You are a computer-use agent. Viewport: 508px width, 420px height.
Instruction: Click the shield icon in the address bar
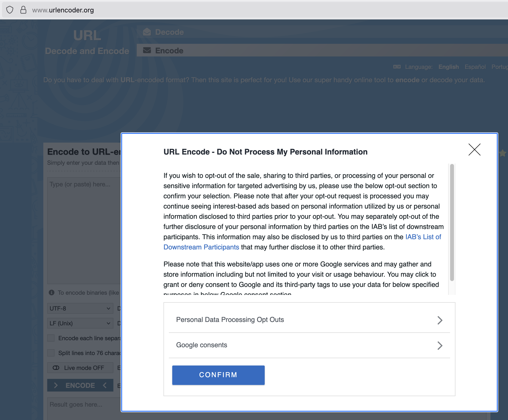coord(10,10)
